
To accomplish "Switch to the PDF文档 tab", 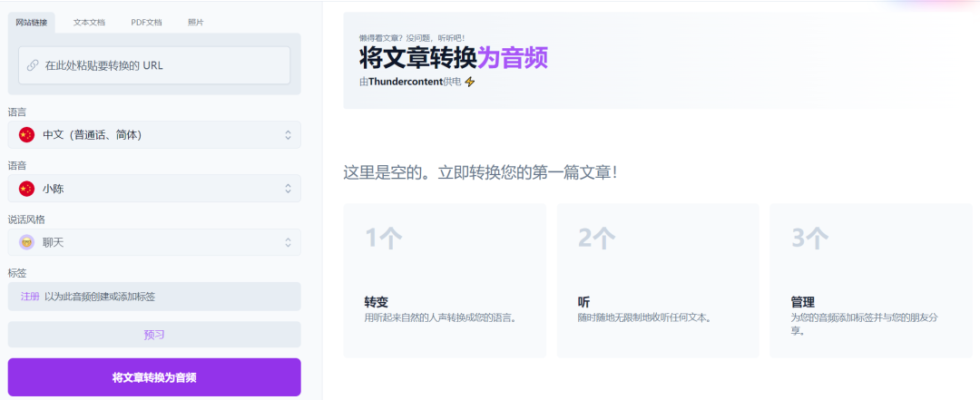I will (146, 22).
